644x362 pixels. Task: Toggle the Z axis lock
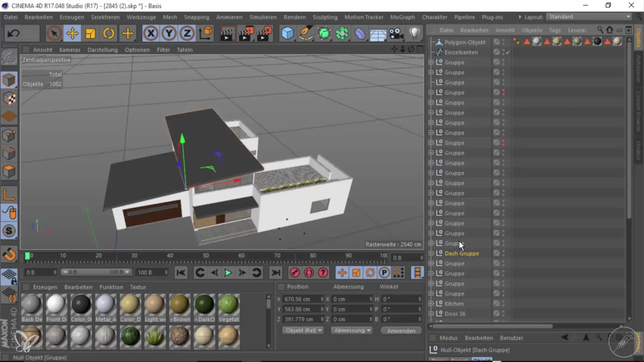(x=187, y=33)
